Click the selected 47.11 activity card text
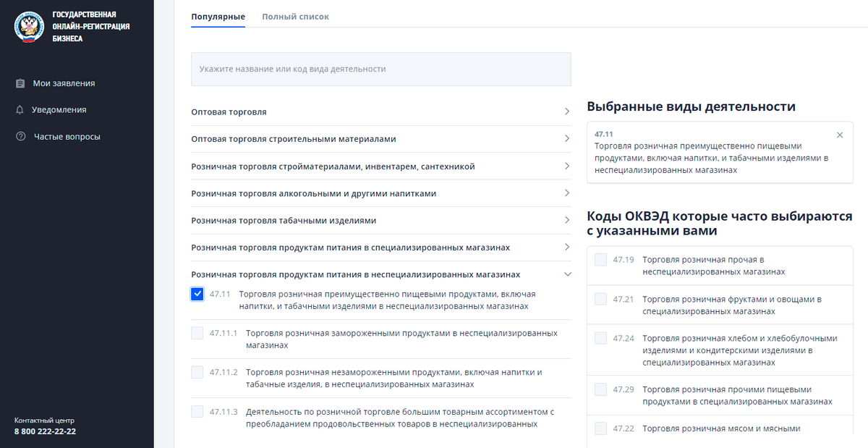The height and width of the screenshot is (448, 868). [712, 158]
